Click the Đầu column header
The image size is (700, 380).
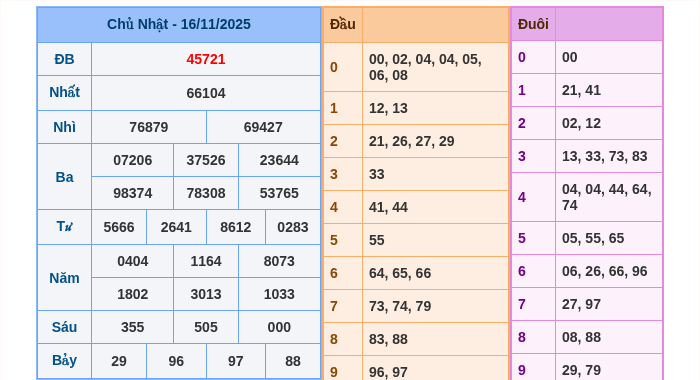click(x=342, y=24)
